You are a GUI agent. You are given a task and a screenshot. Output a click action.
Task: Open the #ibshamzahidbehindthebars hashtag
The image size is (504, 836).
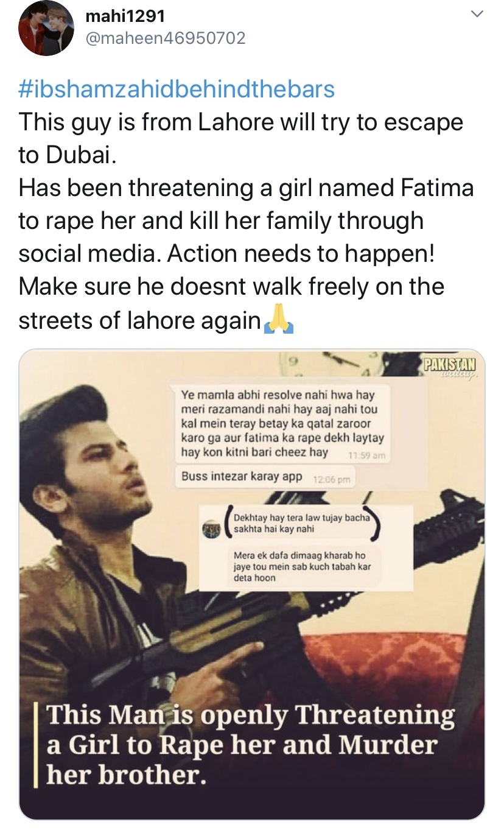point(177,90)
